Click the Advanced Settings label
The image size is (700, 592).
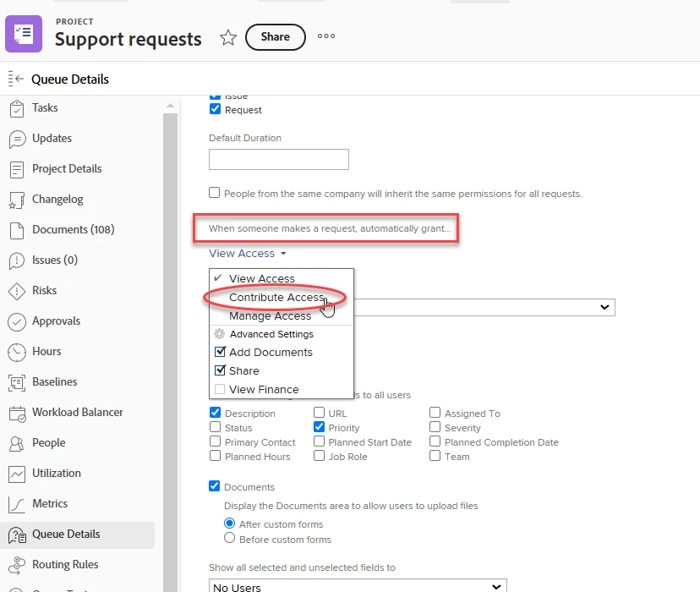click(x=271, y=334)
